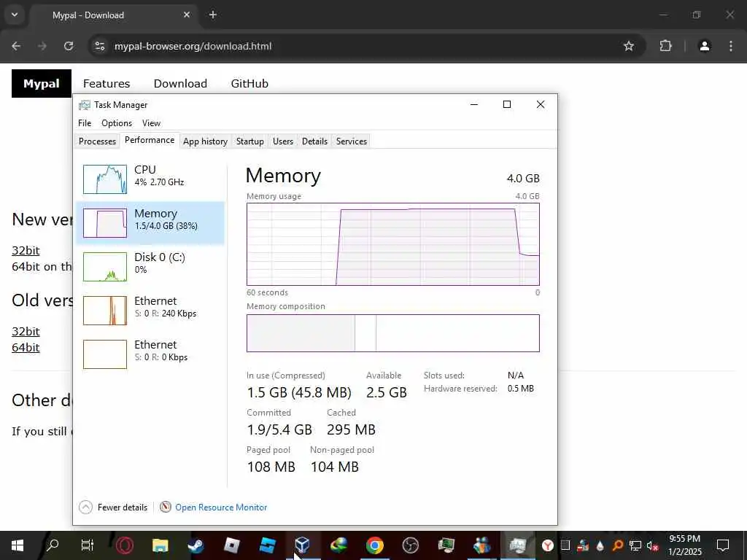Switch to the App history tab
This screenshot has height=560, width=747.
(x=205, y=141)
